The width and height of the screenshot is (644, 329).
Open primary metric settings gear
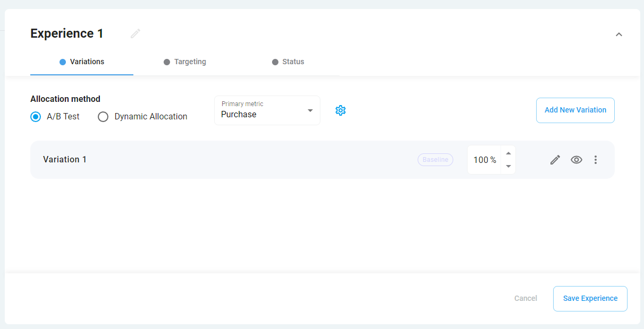coord(341,110)
